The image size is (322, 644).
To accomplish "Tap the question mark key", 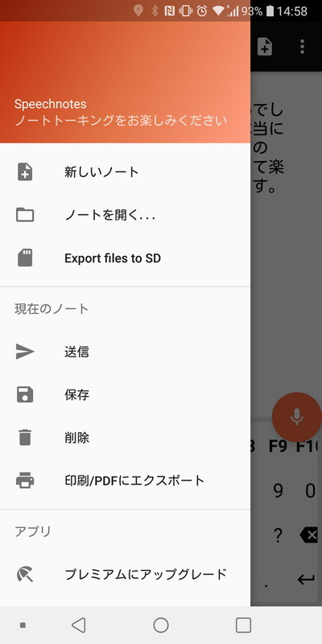I will tap(278, 535).
